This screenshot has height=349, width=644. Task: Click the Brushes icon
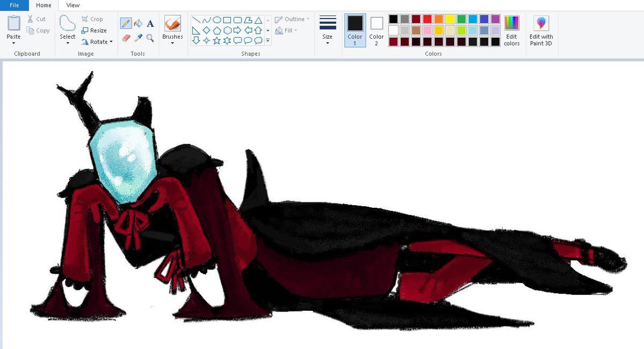click(x=172, y=24)
